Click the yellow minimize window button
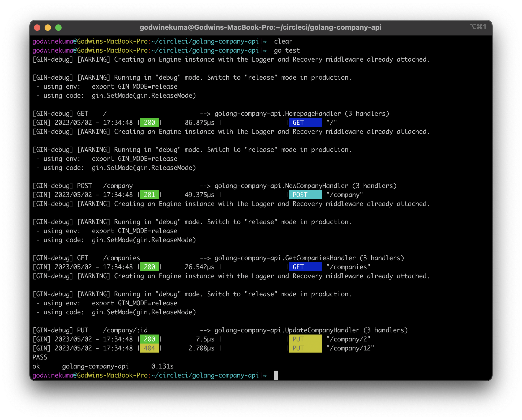This screenshot has height=420, width=522. point(48,28)
